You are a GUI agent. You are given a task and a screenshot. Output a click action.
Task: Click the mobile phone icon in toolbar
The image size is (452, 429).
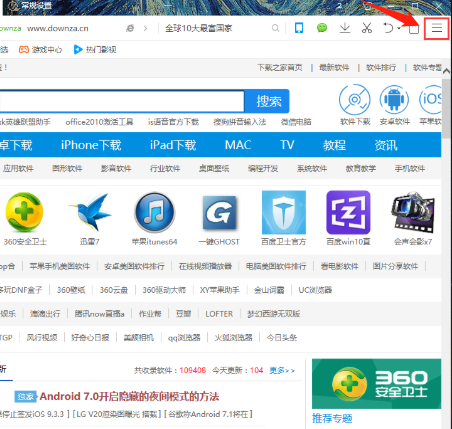click(x=299, y=28)
